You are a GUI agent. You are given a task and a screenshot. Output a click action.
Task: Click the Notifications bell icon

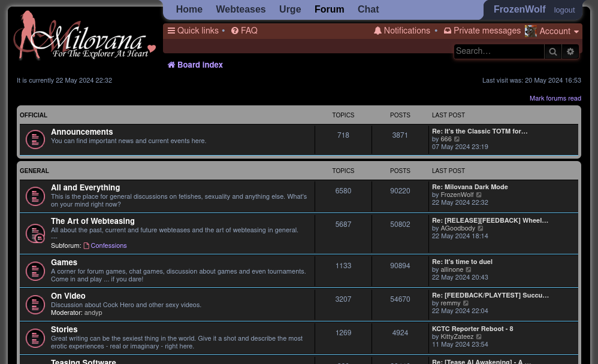377,31
